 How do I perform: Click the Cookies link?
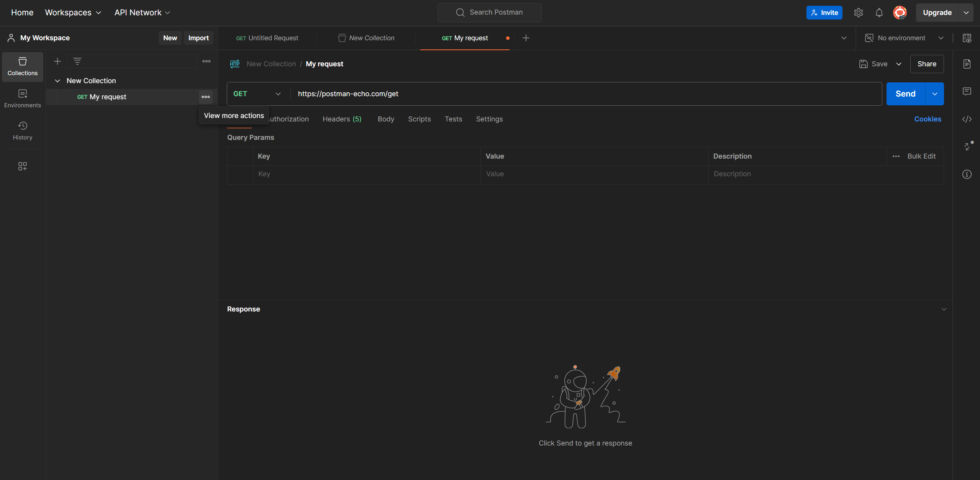point(927,119)
